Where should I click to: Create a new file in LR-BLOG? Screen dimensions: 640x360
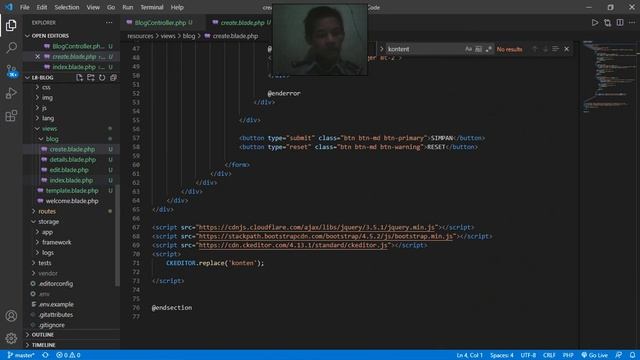79,78
